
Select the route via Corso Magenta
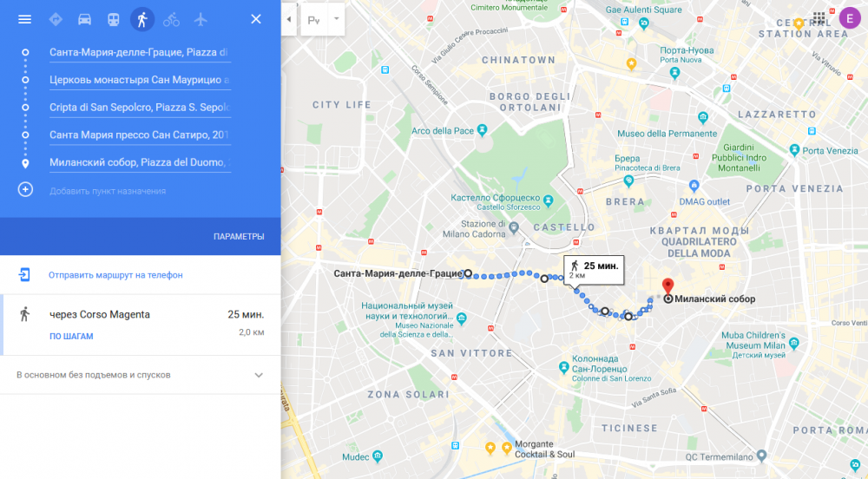(141, 325)
